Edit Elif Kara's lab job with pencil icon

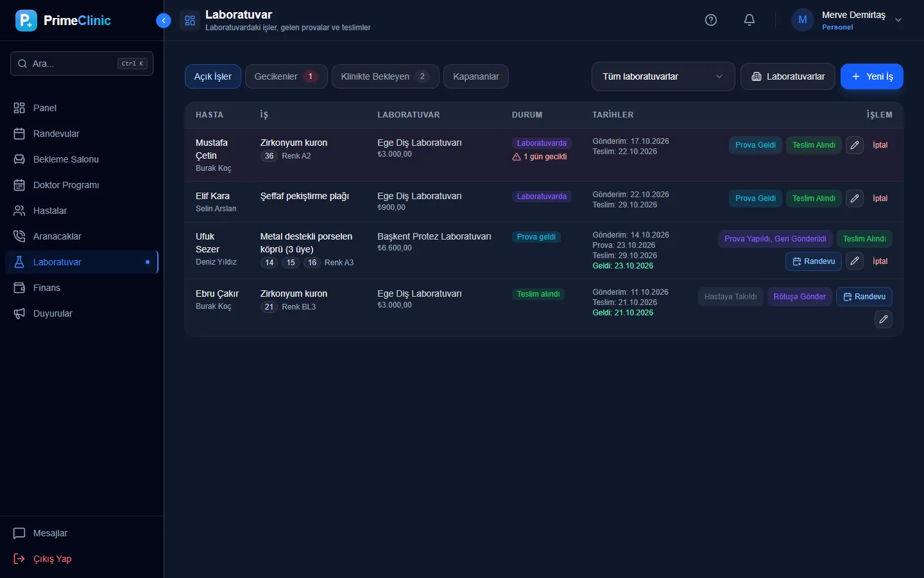click(x=855, y=198)
